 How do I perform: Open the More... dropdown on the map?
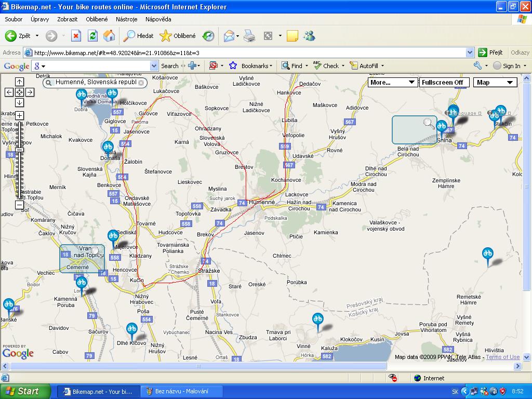point(393,83)
